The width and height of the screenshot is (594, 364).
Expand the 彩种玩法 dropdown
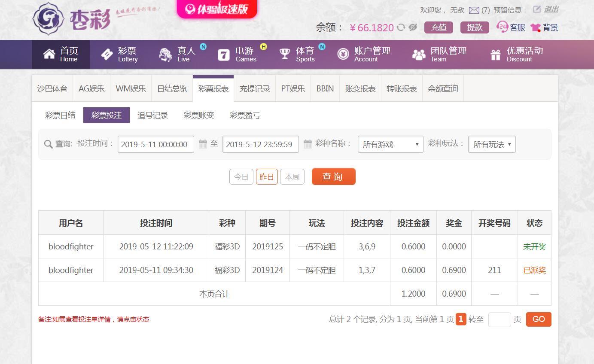point(491,144)
